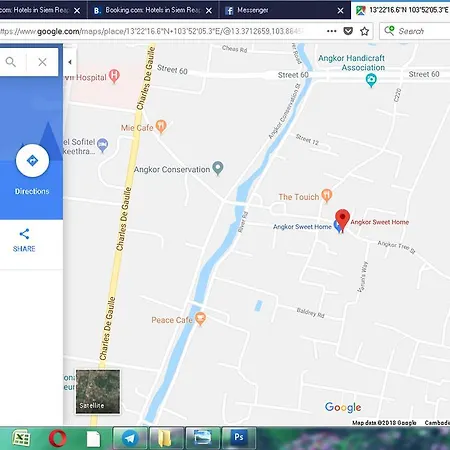Click the search magnifier in Maps panel

11,62
